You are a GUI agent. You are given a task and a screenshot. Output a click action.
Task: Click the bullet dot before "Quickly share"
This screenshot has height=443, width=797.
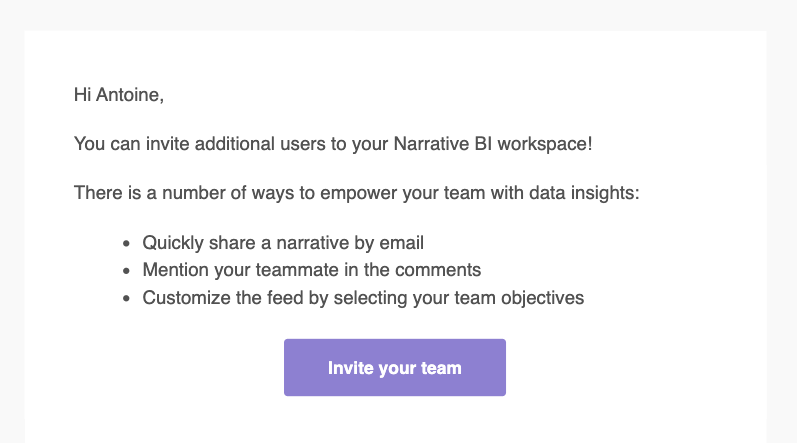tap(126, 243)
